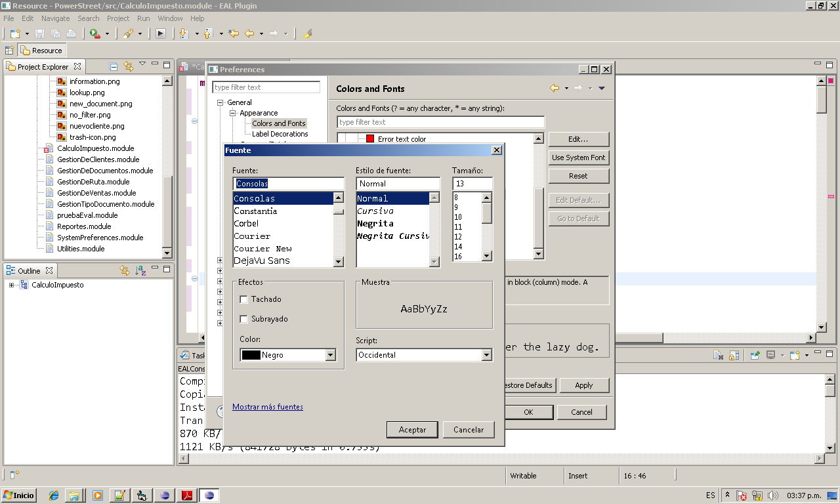Image resolution: width=840 pixels, height=504 pixels.
Task: Click the Use System Font button
Action: pos(579,157)
